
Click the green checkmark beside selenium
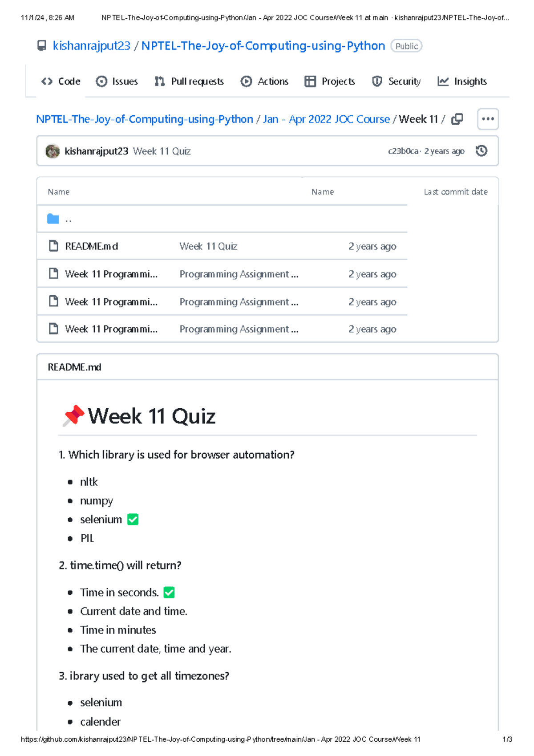[x=133, y=520]
